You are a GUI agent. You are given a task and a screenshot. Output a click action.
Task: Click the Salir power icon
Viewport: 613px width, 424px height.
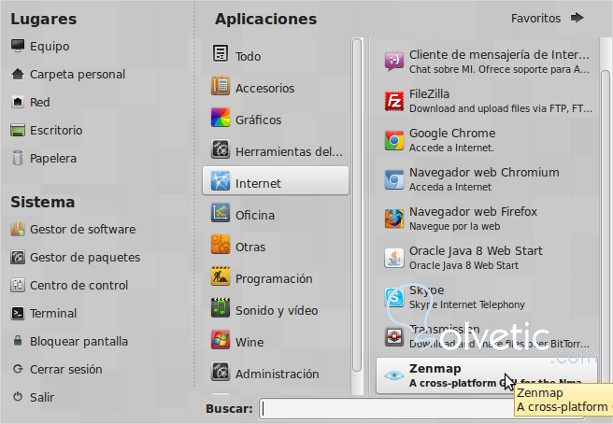18,397
